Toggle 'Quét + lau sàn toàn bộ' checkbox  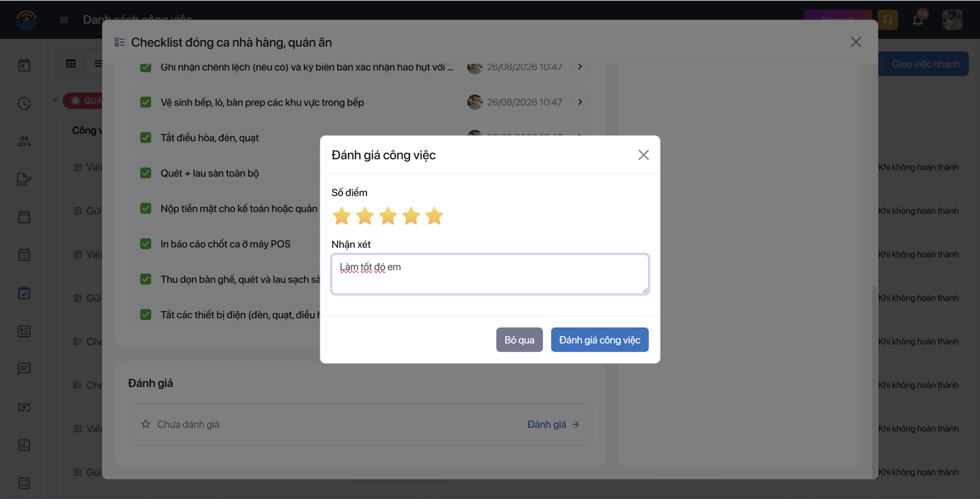[x=145, y=173]
